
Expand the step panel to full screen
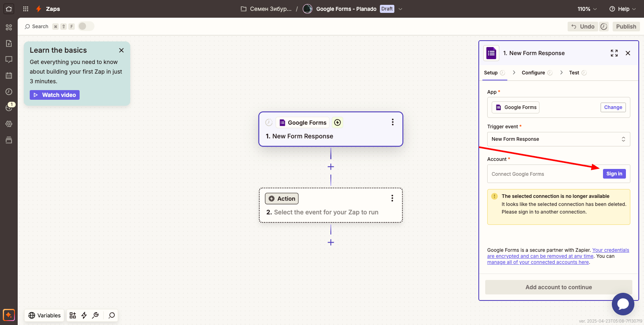[614, 53]
